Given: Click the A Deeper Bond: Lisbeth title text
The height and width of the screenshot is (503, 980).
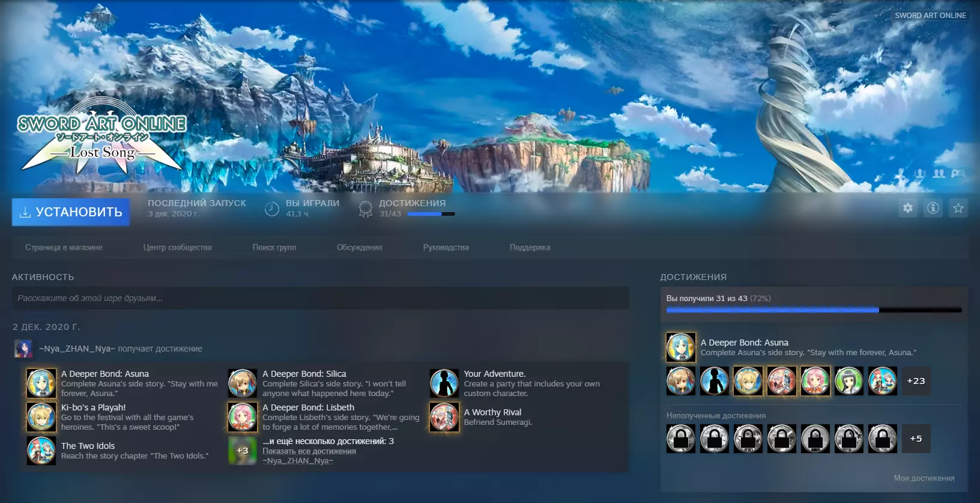Looking at the screenshot, I should pyautogui.click(x=309, y=407).
